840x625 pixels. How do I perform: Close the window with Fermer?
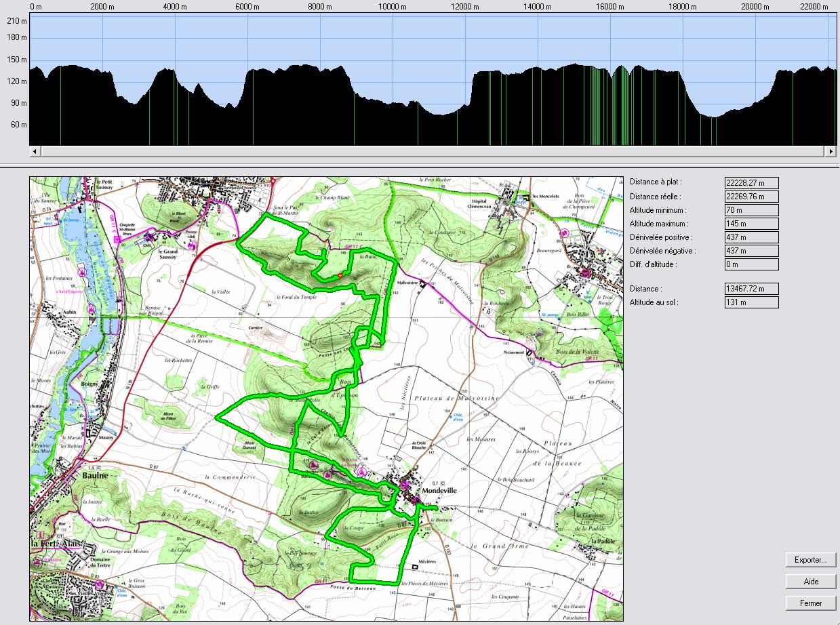(811, 603)
